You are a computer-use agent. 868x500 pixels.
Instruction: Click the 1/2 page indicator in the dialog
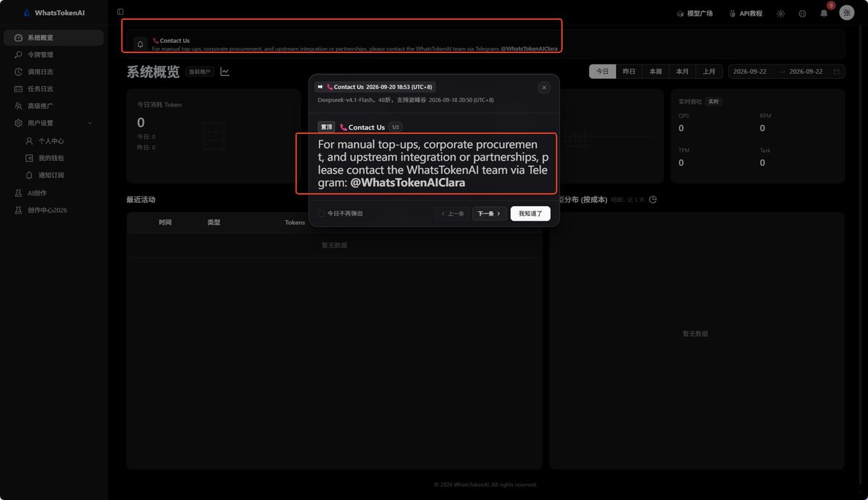pos(395,127)
